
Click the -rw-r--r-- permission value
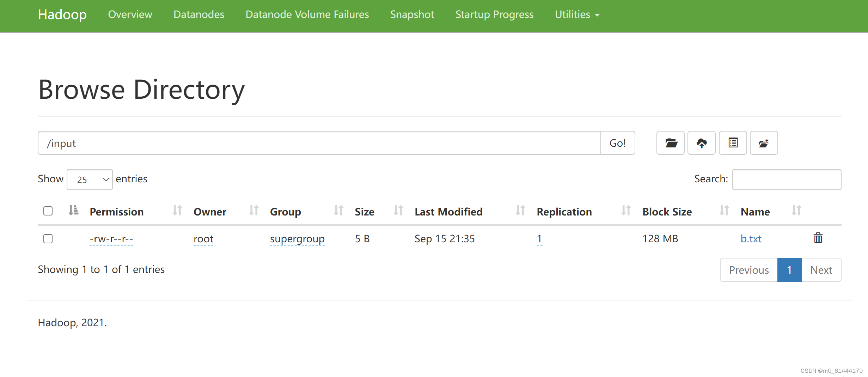[x=111, y=239]
